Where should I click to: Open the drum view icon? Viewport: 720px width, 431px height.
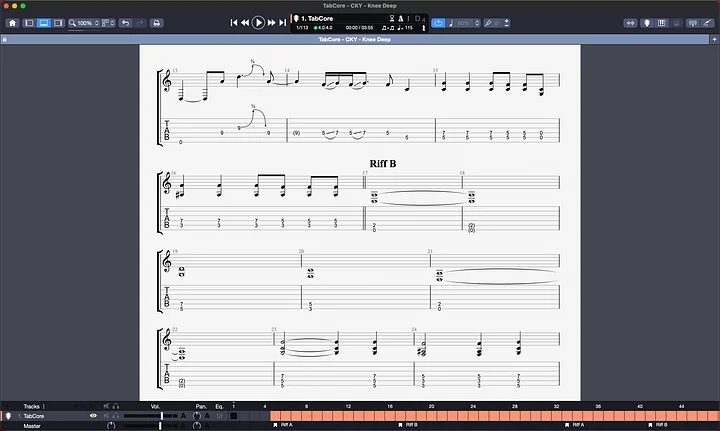[676, 23]
